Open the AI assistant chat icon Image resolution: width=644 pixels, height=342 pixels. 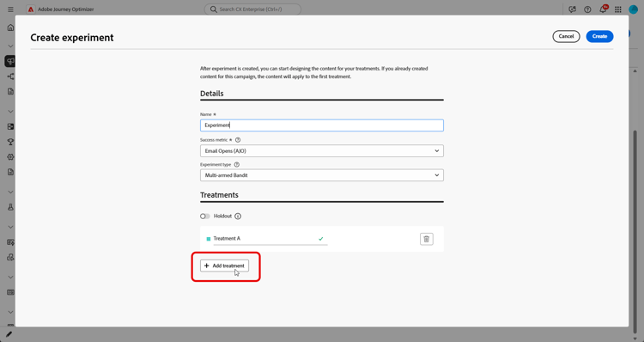coord(572,9)
